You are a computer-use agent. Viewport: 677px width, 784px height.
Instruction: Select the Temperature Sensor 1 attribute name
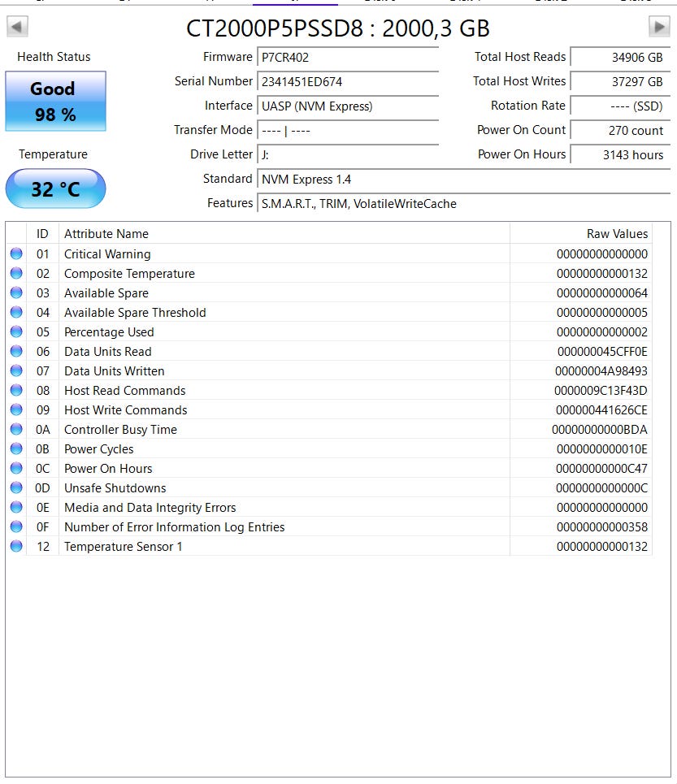(123, 547)
